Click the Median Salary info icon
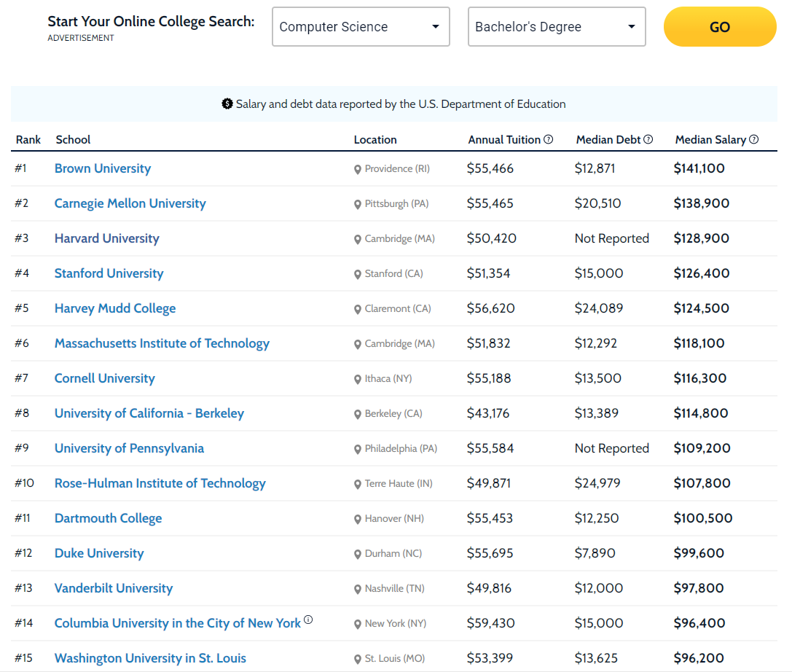This screenshot has width=792, height=672. (x=753, y=139)
